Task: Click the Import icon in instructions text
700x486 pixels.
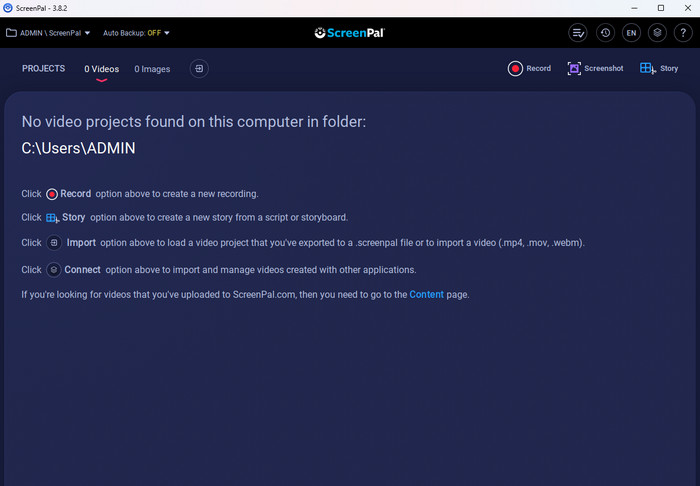Action: tap(54, 243)
